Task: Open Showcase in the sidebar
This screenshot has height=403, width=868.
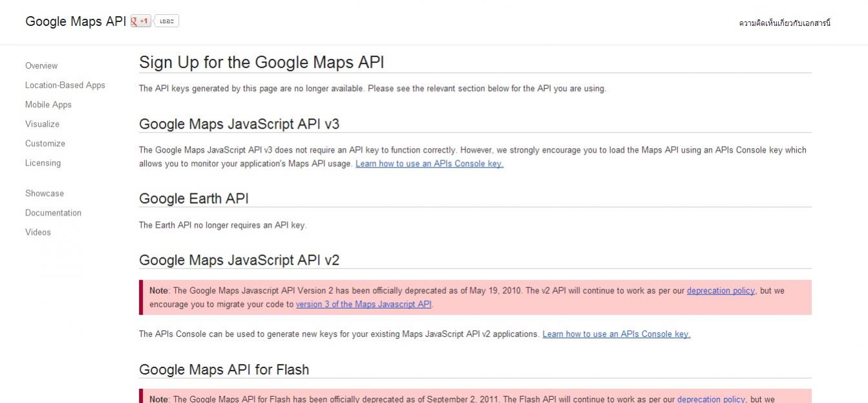Action: tap(45, 193)
